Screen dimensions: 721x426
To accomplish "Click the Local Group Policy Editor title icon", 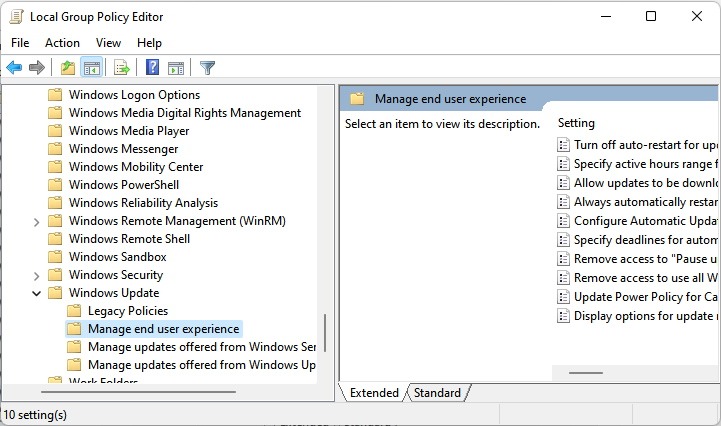I will pos(16,17).
